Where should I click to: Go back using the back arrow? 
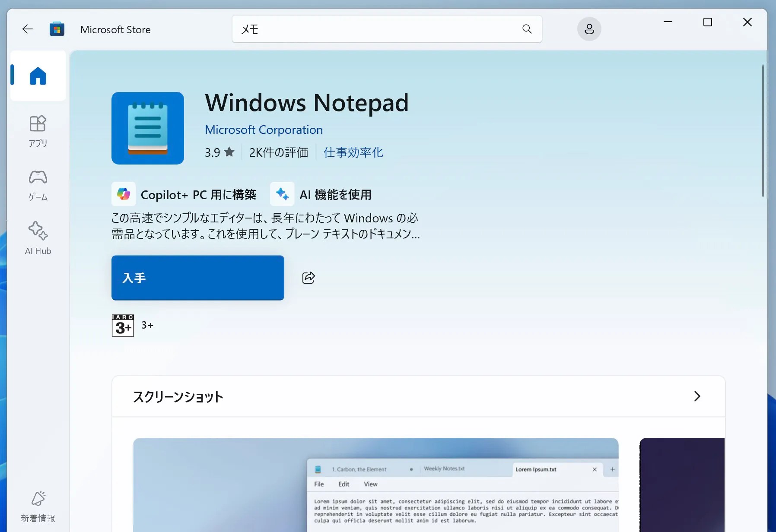pyautogui.click(x=27, y=28)
